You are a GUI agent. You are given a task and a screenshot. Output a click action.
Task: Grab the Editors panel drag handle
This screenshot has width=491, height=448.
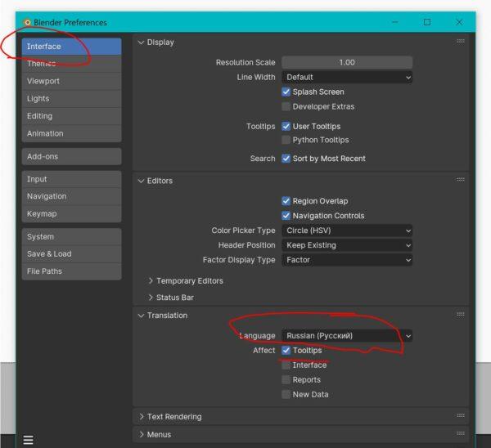coord(460,180)
